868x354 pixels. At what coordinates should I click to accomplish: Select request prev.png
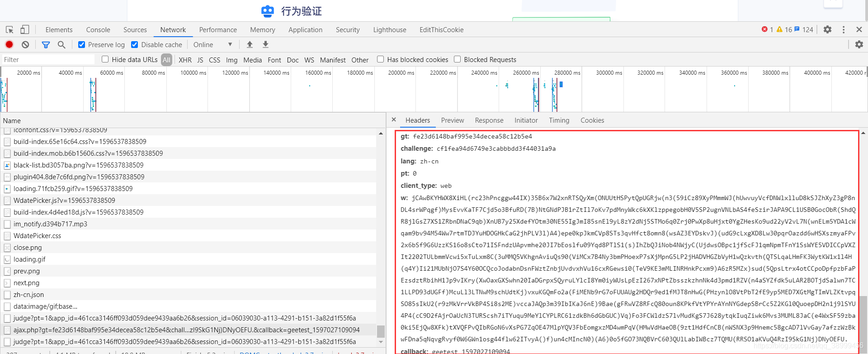pos(189,271)
